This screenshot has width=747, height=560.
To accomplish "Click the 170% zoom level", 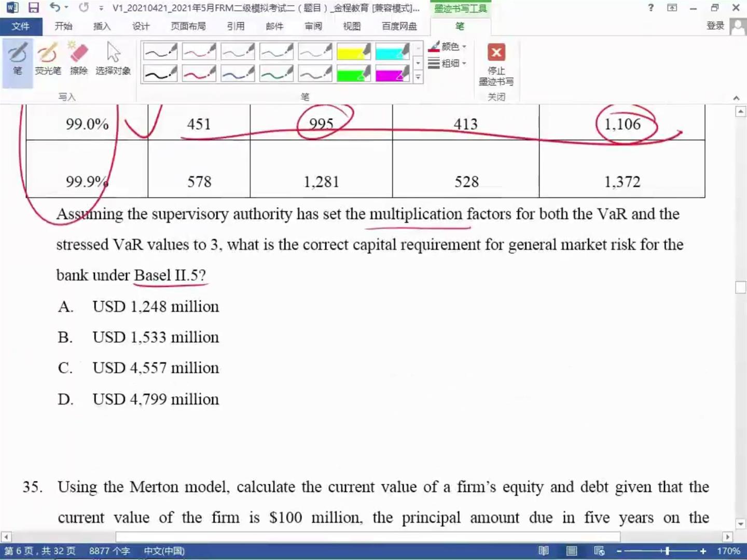I will coord(729,551).
